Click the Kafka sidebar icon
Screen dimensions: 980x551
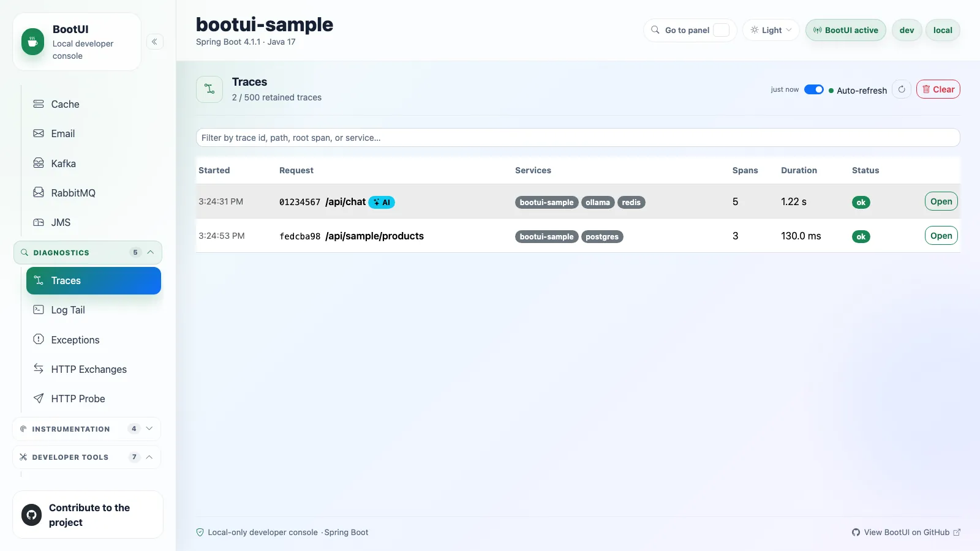(39, 163)
